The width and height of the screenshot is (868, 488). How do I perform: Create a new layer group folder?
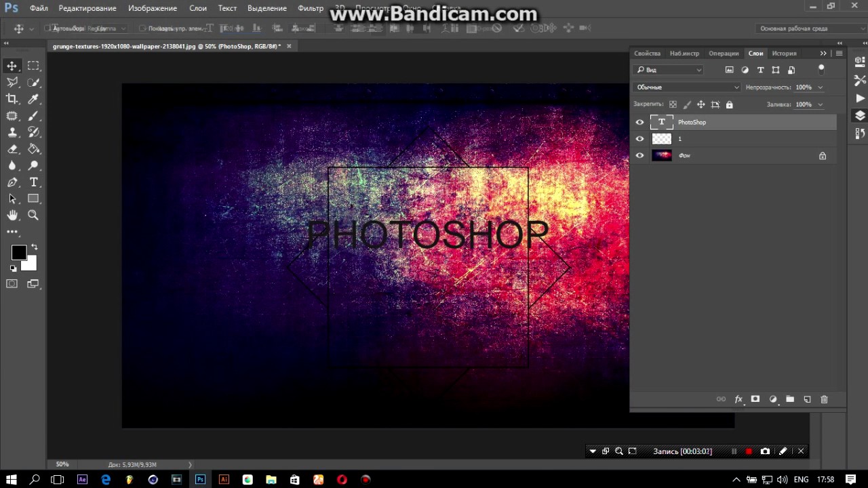[790, 399]
